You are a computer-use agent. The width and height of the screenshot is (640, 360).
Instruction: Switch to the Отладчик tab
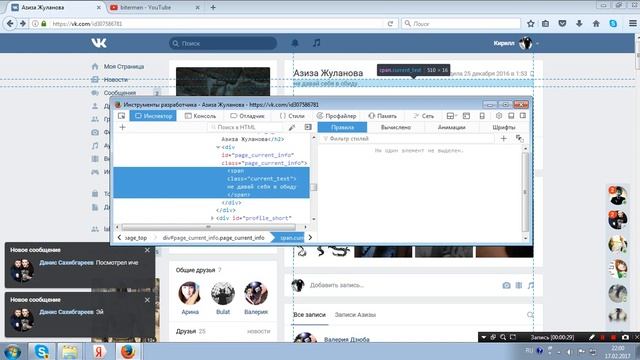247,116
